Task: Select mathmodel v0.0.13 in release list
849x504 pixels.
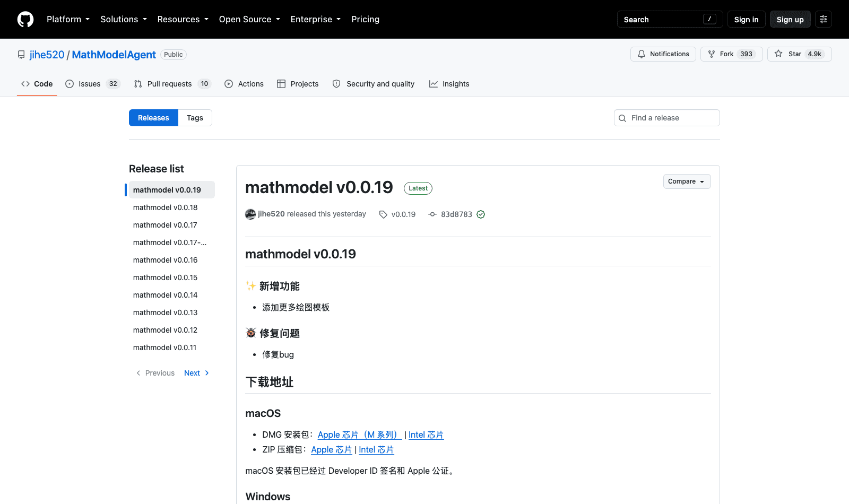Action: tap(172, 312)
